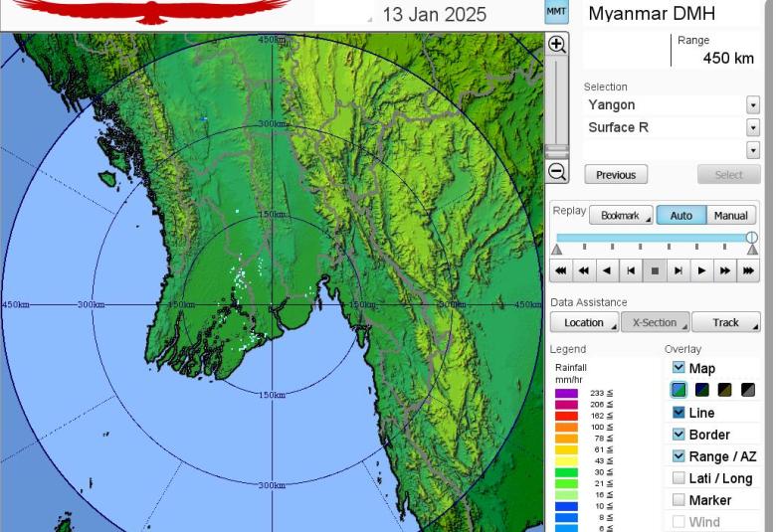Enable the Lati / Long overlay
Screen dimensions: 776x532
click(679, 478)
